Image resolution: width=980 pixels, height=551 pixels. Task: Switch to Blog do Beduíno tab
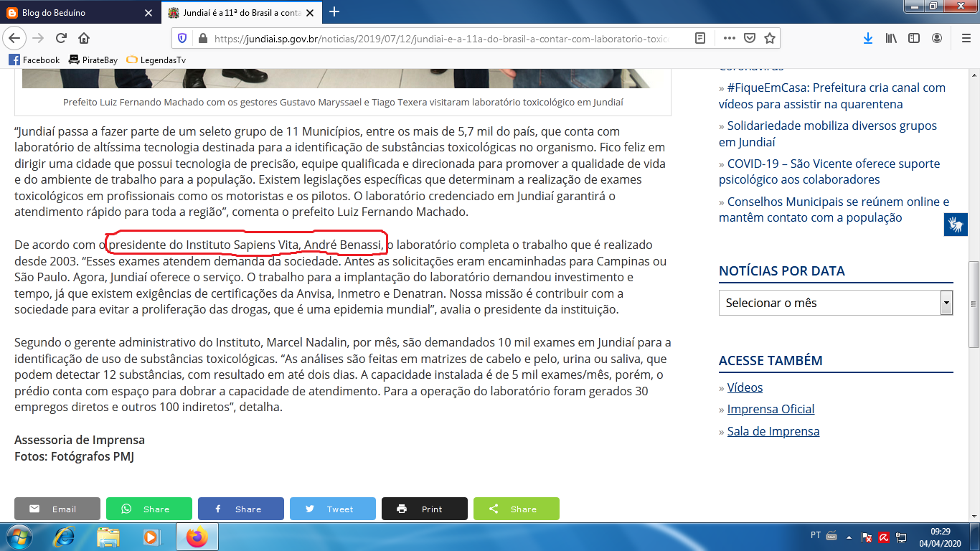pos(80,12)
